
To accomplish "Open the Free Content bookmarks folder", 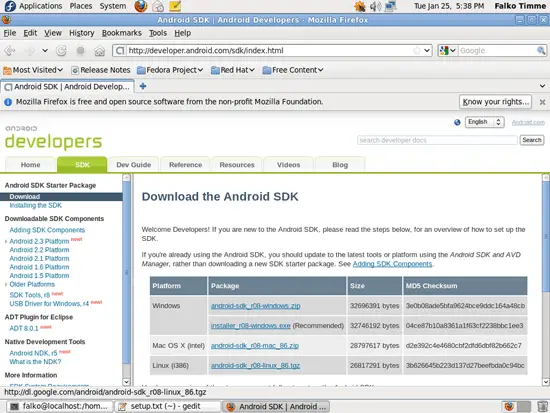I will click(x=293, y=70).
